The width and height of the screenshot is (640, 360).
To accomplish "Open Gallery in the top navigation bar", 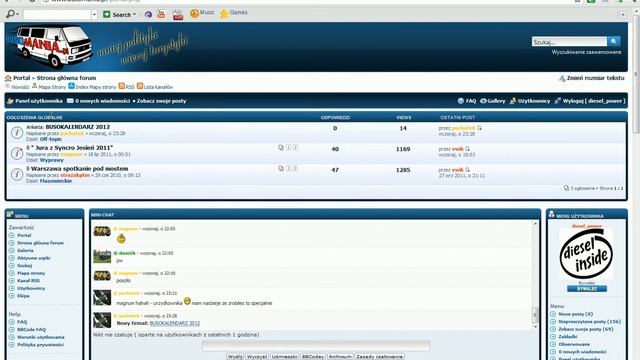I will coord(496,101).
